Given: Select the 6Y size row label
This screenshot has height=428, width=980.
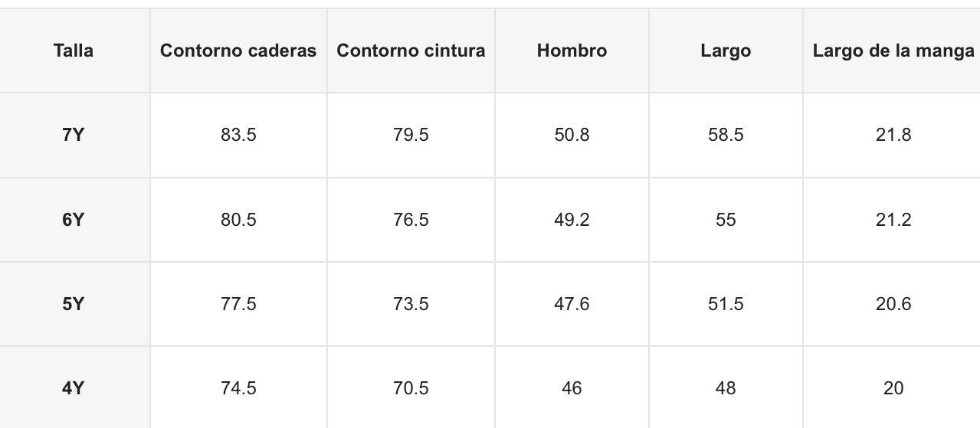Looking at the screenshot, I should 74,220.
